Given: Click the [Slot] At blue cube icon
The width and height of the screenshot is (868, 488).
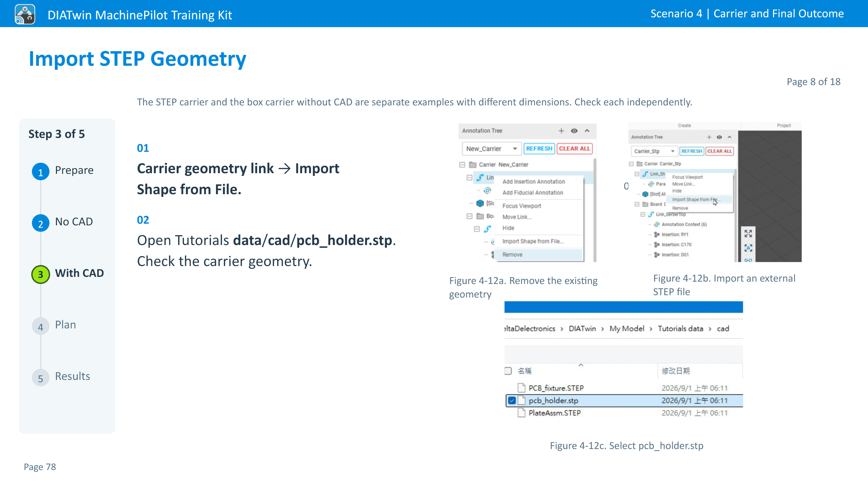Looking at the screenshot, I should pyautogui.click(x=645, y=194).
